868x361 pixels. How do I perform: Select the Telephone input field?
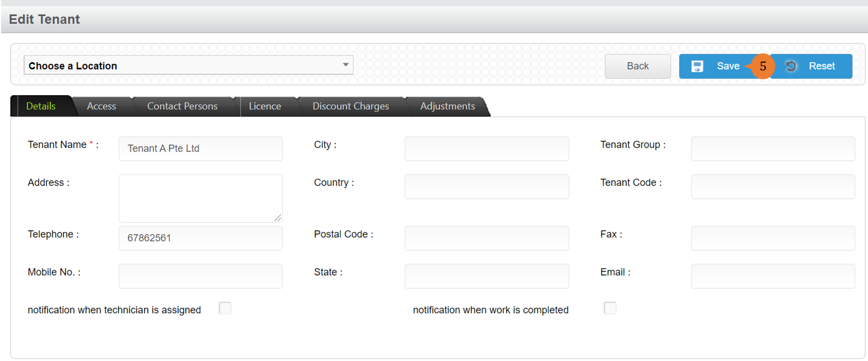point(201,238)
